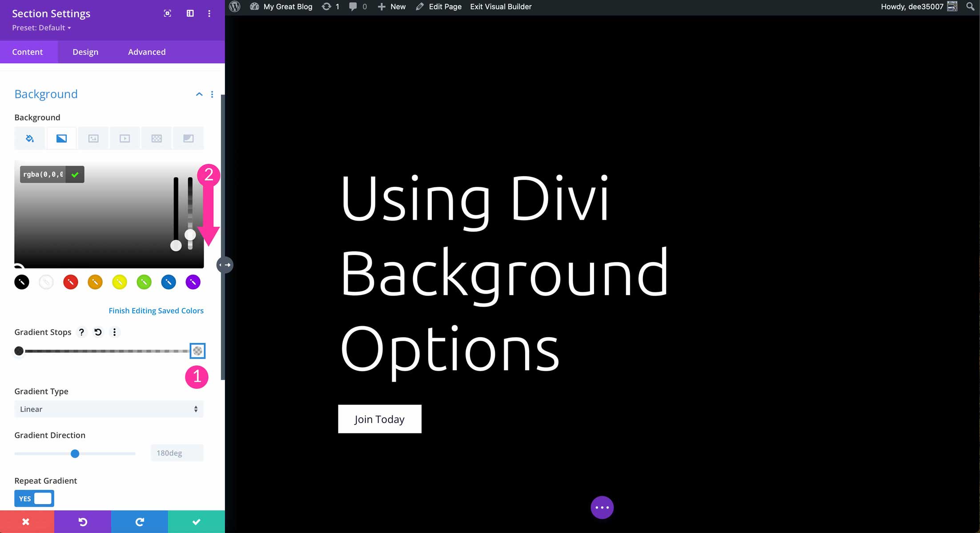Click Finish Editing Saved Colors link
The image size is (980, 533).
click(156, 310)
